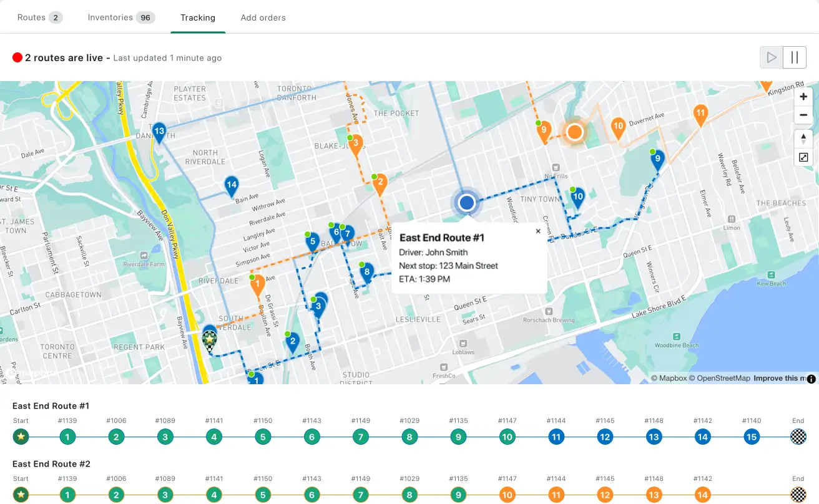Image resolution: width=819 pixels, height=504 pixels.
Task: Select stop 10 on Route #2 timeline
Action: pyautogui.click(x=508, y=495)
